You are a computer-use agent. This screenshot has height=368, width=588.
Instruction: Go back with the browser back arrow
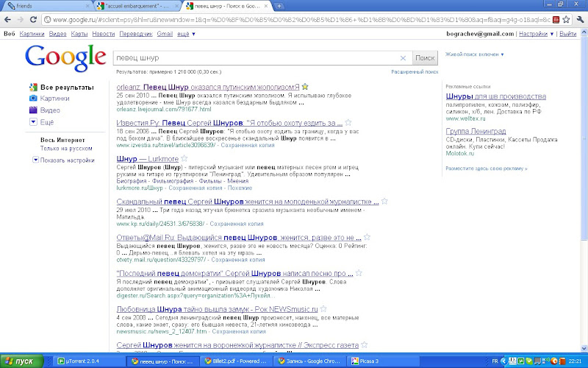coord(8,20)
